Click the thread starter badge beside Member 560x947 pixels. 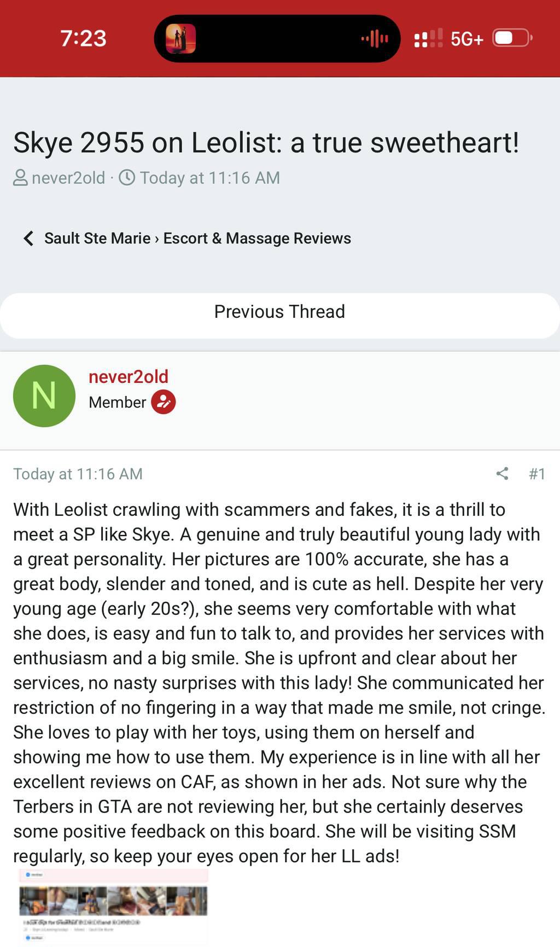coord(163,402)
